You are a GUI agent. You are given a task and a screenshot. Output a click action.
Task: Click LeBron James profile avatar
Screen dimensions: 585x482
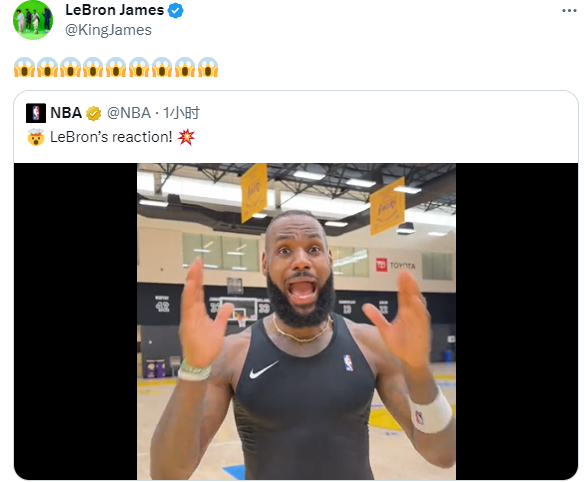click(x=33, y=19)
